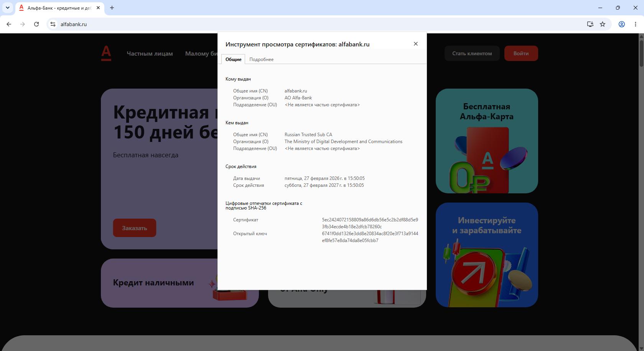
Task: Open the tab search dropdown
Action: (x=8, y=8)
